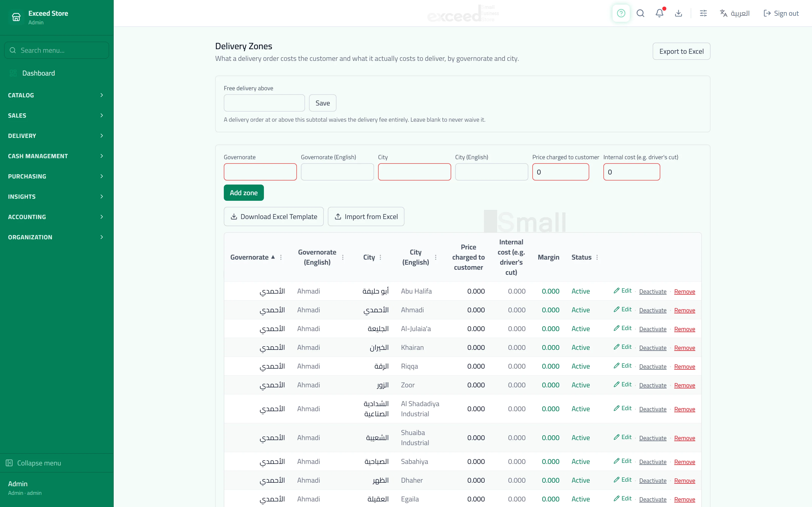
Task: Deactivate the Khairan delivery zone
Action: [x=653, y=348]
